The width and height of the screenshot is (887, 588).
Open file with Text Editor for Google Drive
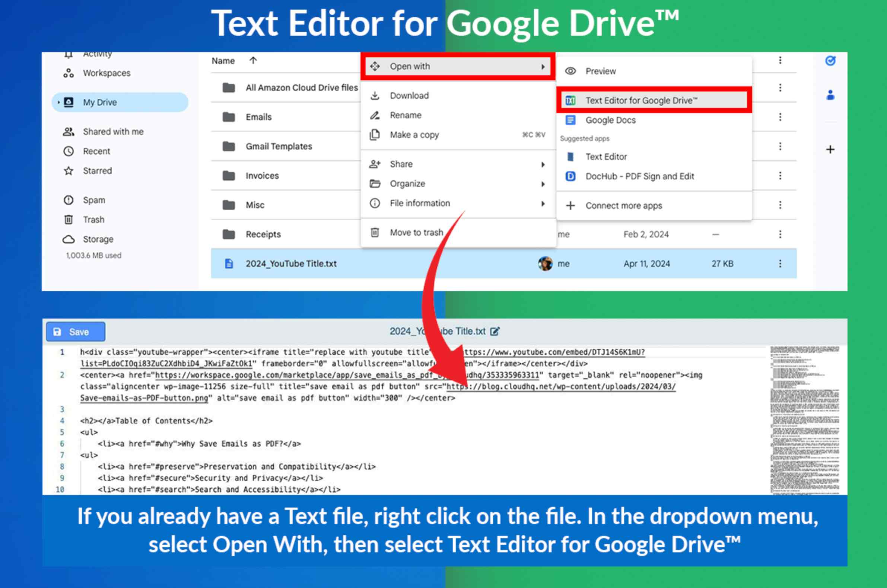pyautogui.click(x=654, y=100)
